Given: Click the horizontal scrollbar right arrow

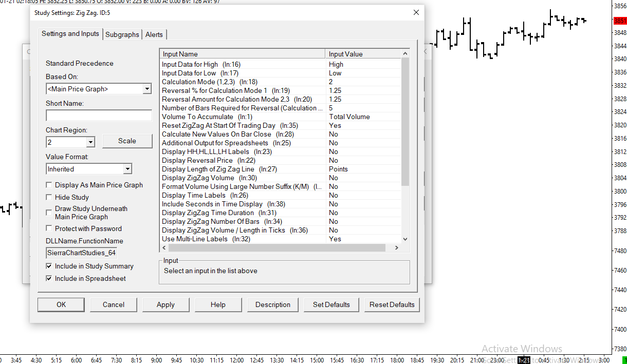Looking at the screenshot, I should pyautogui.click(x=396, y=247).
